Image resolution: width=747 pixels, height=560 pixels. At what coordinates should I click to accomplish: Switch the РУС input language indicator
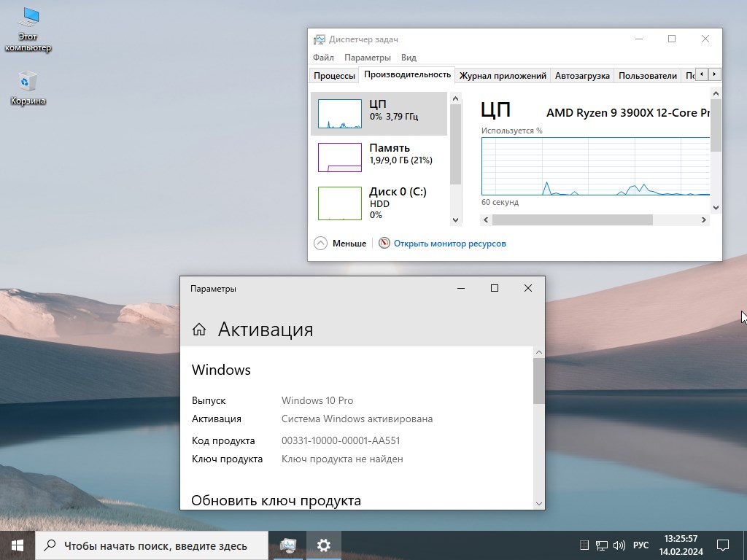tap(640, 545)
